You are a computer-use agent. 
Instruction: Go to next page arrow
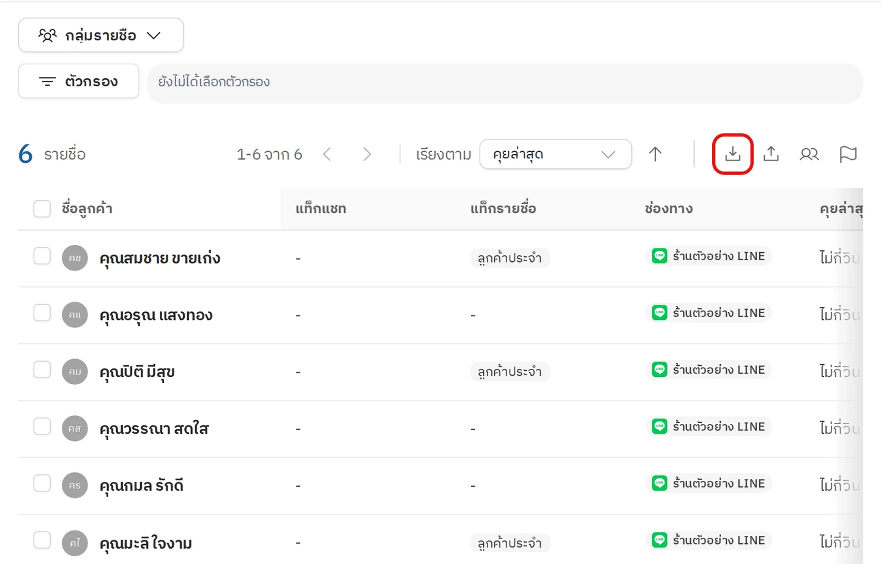point(366,154)
